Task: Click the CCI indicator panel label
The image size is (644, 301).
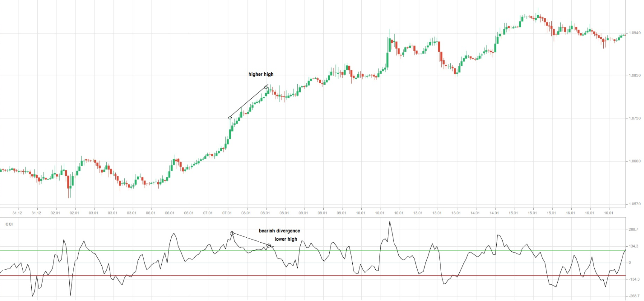Action: pos(9,224)
